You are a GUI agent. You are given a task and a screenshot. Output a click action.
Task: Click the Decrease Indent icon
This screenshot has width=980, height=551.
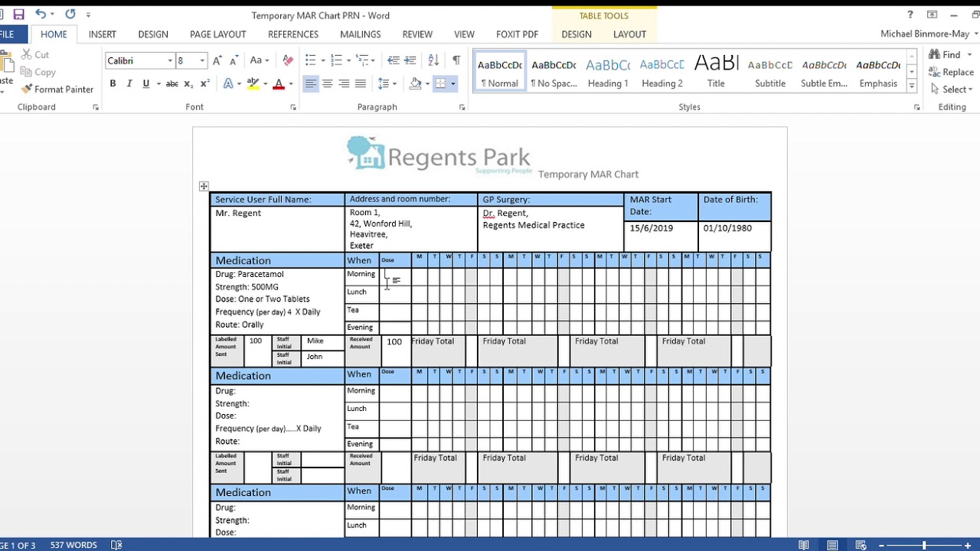click(394, 60)
